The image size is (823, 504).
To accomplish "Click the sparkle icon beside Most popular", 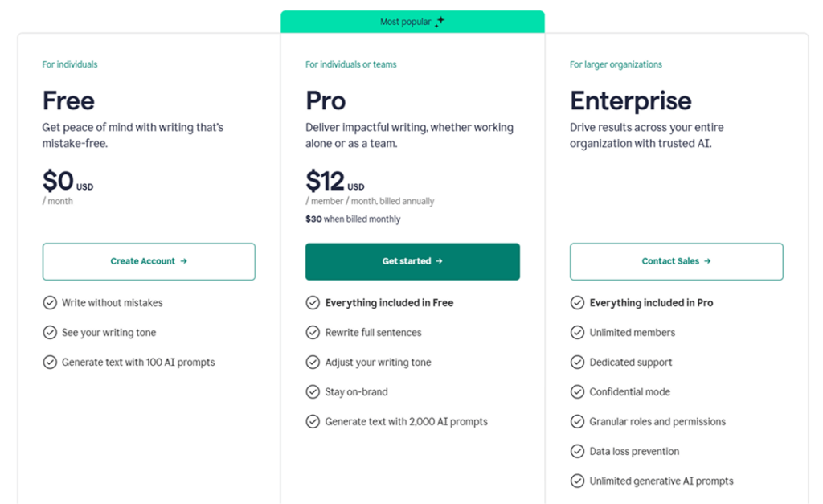I will (440, 23).
